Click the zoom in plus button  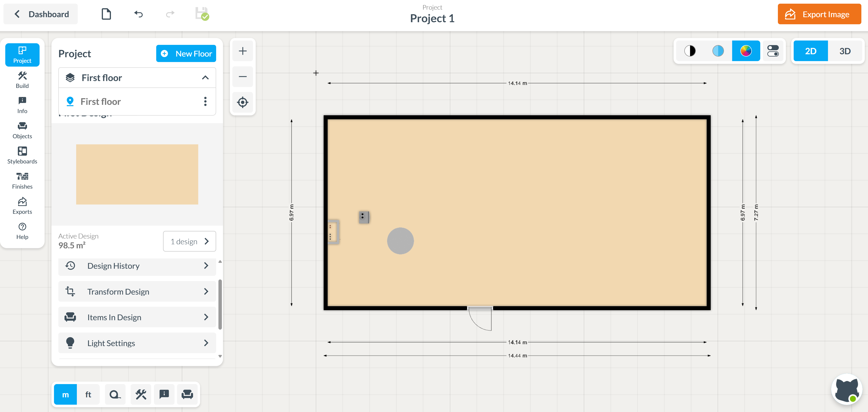pyautogui.click(x=243, y=51)
